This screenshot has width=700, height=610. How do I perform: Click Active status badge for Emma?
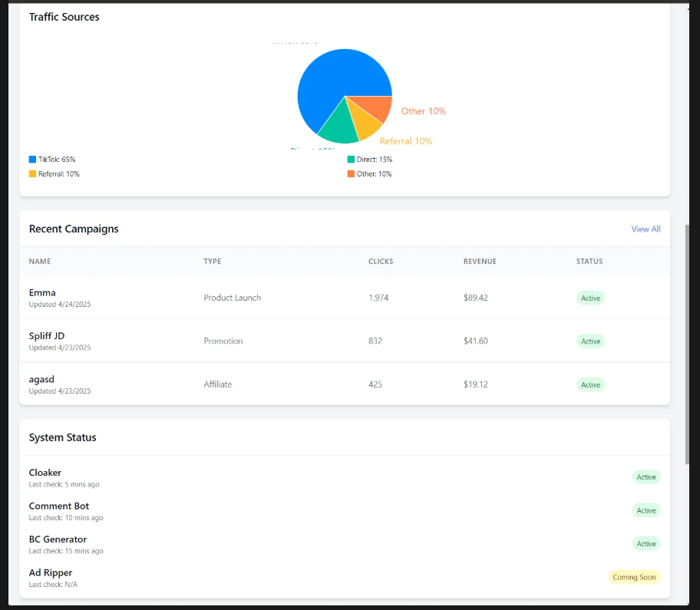(x=590, y=298)
